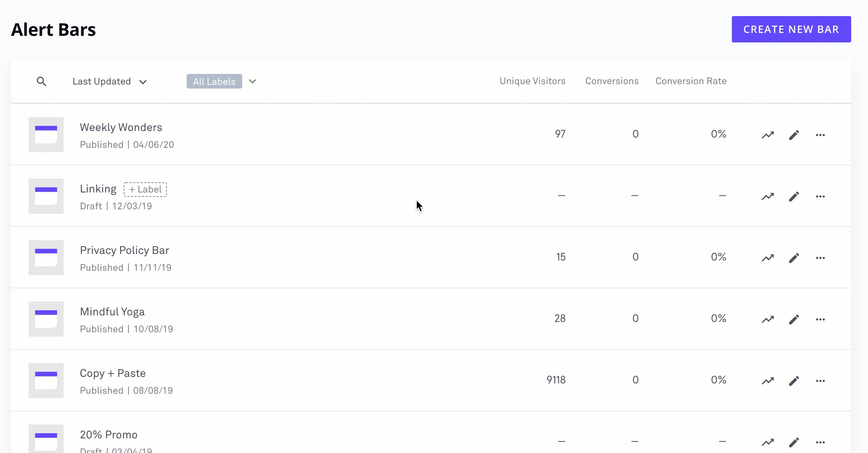Open more options for Copy + Paste
Screen dimensions: 868x453
pos(820,381)
